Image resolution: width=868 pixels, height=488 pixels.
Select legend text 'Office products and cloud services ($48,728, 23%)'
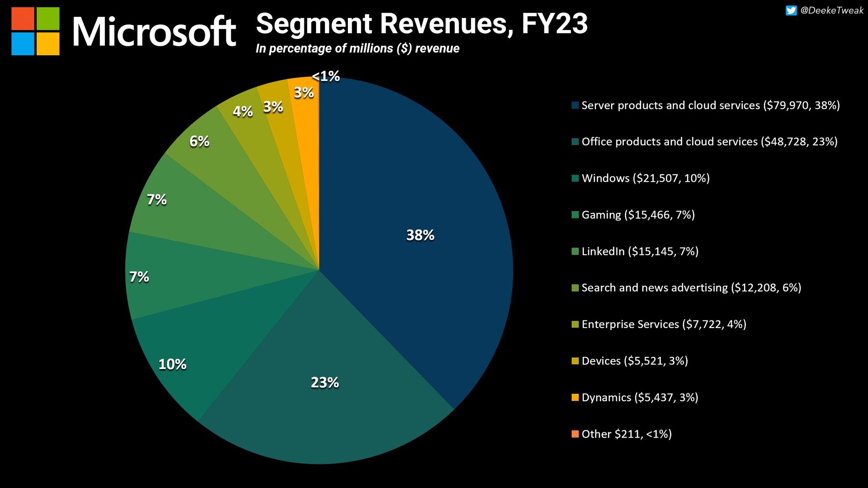click(x=710, y=142)
